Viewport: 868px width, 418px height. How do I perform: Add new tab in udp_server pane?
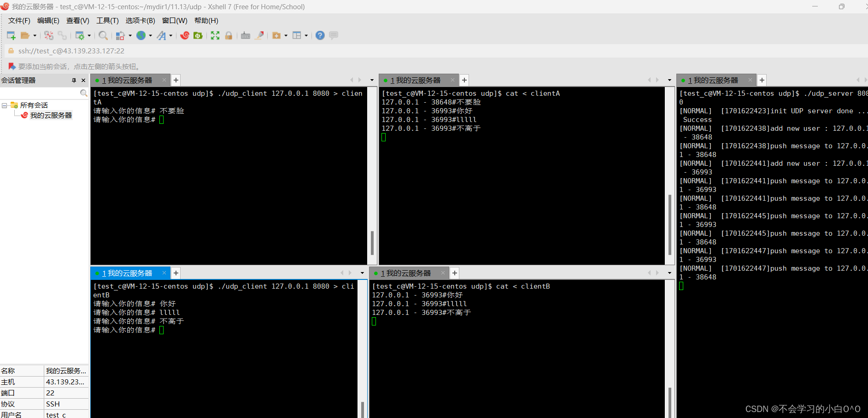point(762,80)
